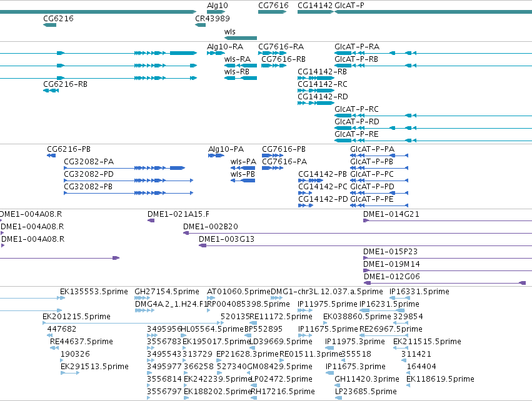Click EST RE44637.5prime label

(x=81, y=342)
